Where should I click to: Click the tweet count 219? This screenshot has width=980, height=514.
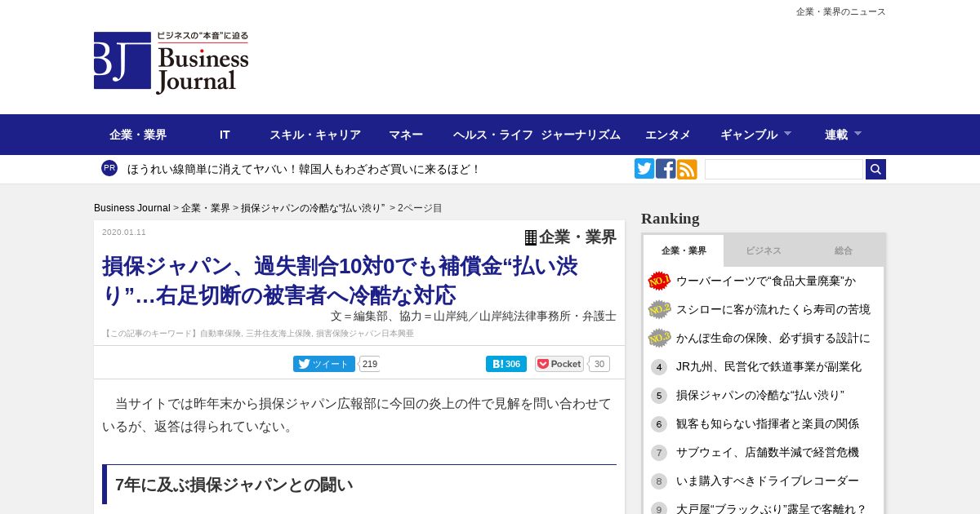tap(370, 364)
